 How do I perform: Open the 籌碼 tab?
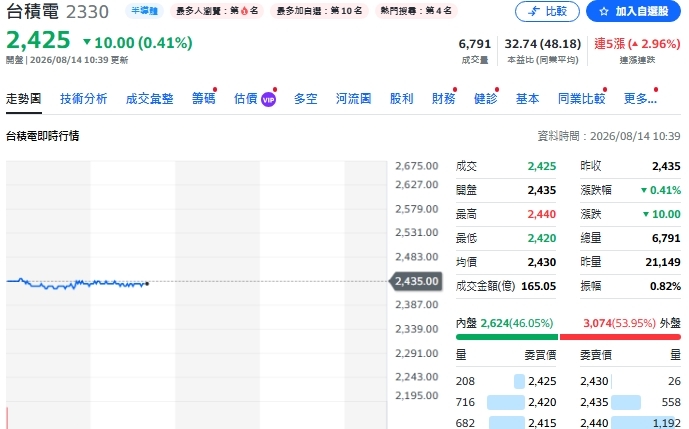(203, 98)
